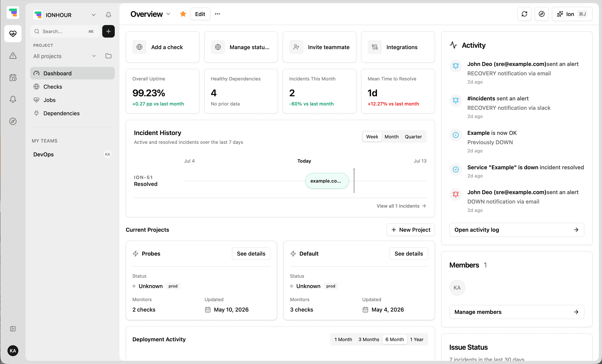Click "Example is now OK" activity entry
The height and width of the screenshot is (364, 602).
click(517, 142)
